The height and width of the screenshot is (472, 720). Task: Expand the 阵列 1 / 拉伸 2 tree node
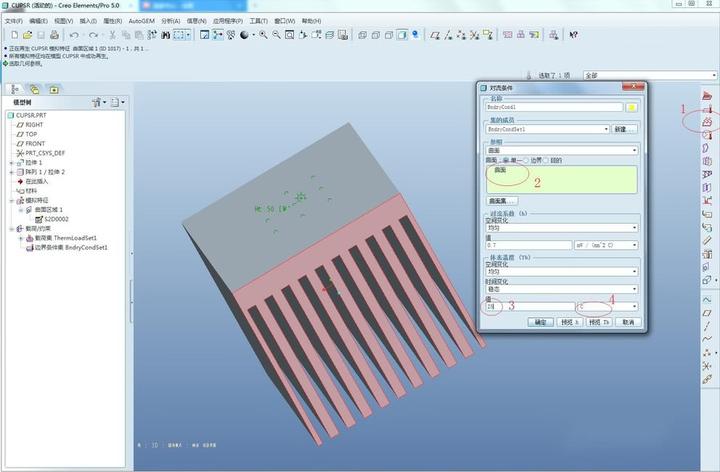point(11,172)
